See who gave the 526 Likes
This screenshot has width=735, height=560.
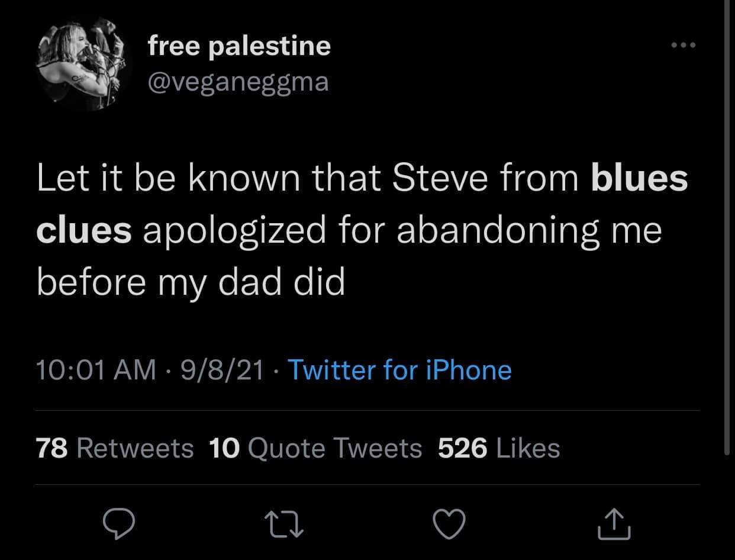click(498, 448)
